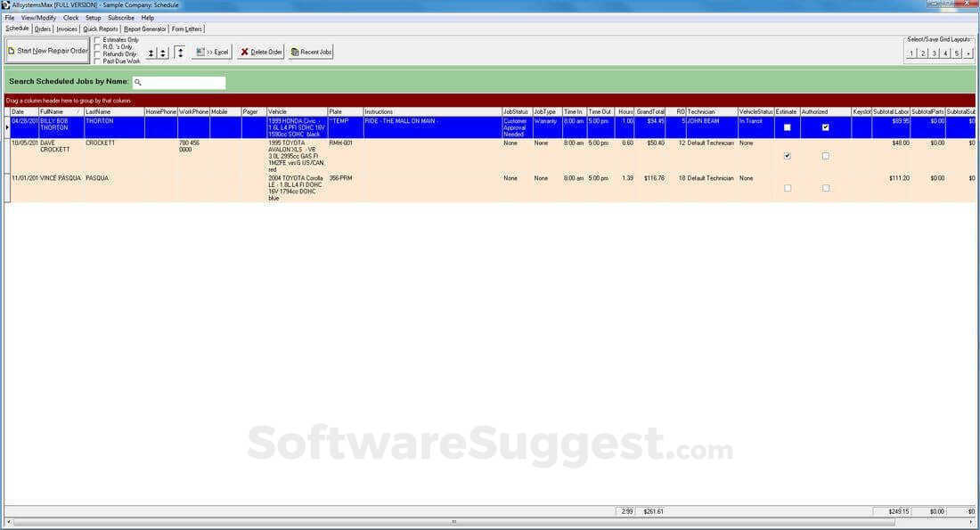Enable the R.O.'s Only filter
Screen dimensions: 980x530
pyautogui.click(x=97, y=47)
